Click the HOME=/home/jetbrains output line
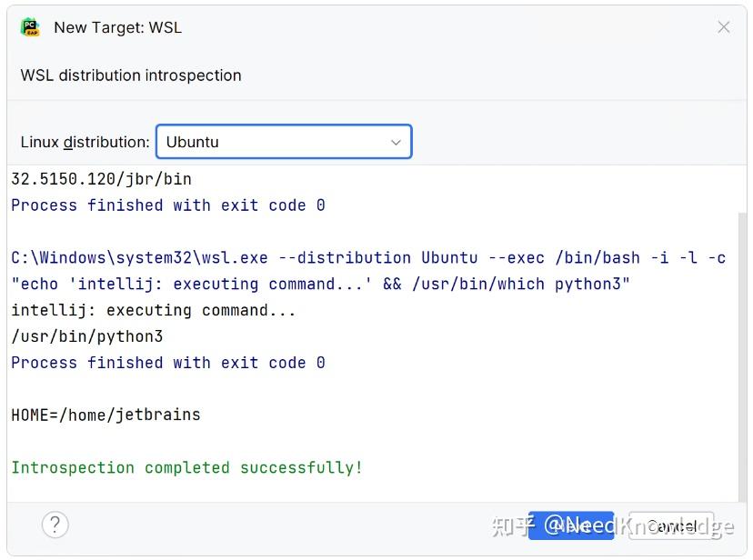753x560 pixels. tap(105, 415)
